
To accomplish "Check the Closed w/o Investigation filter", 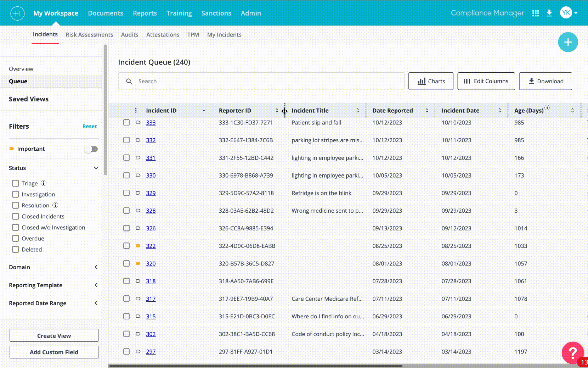I will [16, 227].
